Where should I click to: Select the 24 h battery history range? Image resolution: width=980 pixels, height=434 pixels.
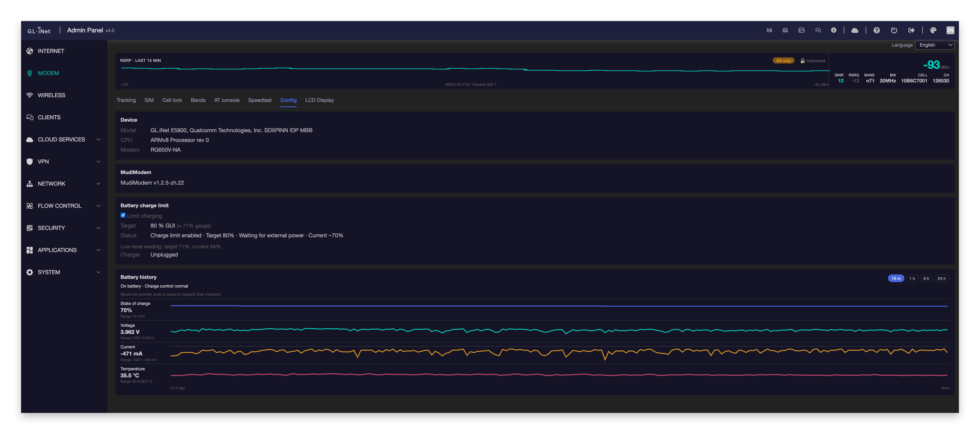tap(941, 279)
